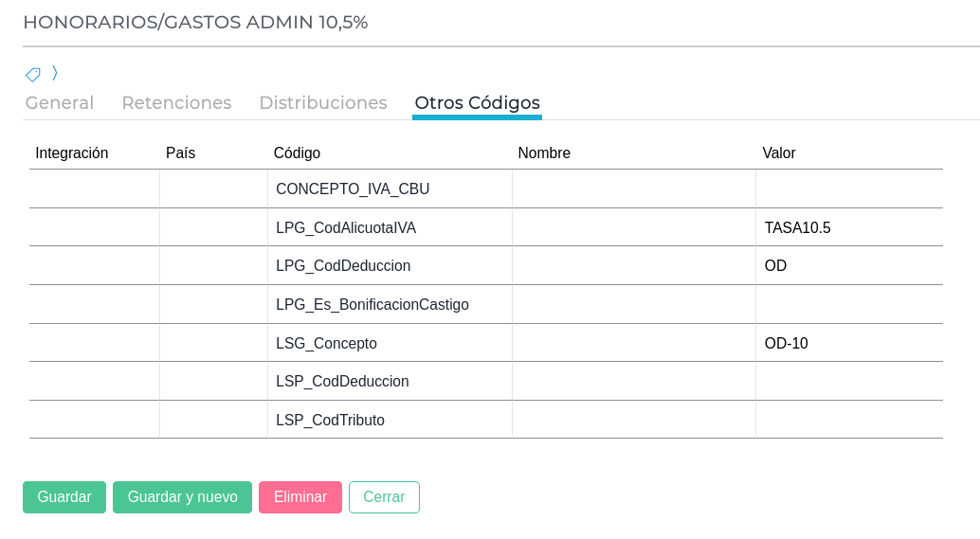The width and height of the screenshot is (980, 539).
Task: Expand the chevron next to tag icon
Action: click(55, 73)
